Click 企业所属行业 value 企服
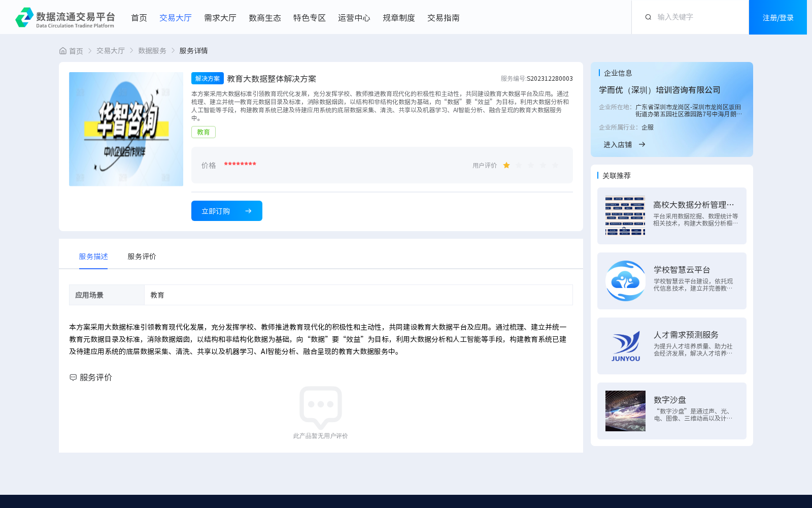The height and width of the screenshot is (508, 812). [x=648, y=128]
